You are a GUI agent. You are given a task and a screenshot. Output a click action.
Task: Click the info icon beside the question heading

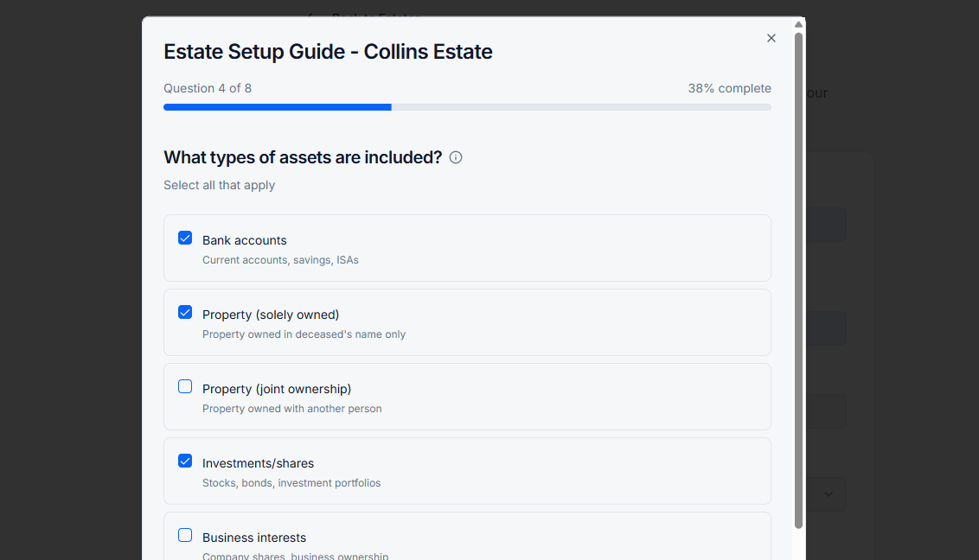[x=456, y=157]
